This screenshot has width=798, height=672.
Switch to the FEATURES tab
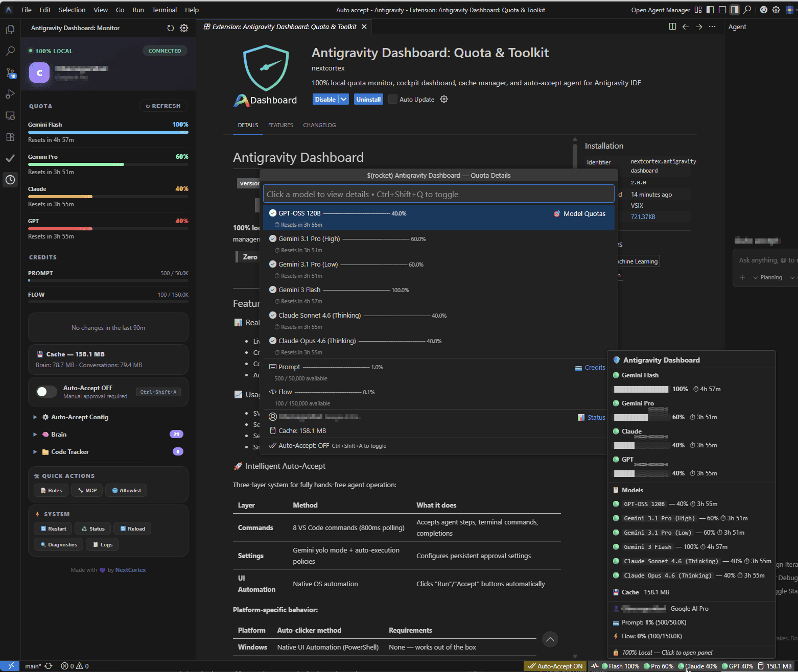(x=280, y=125)
